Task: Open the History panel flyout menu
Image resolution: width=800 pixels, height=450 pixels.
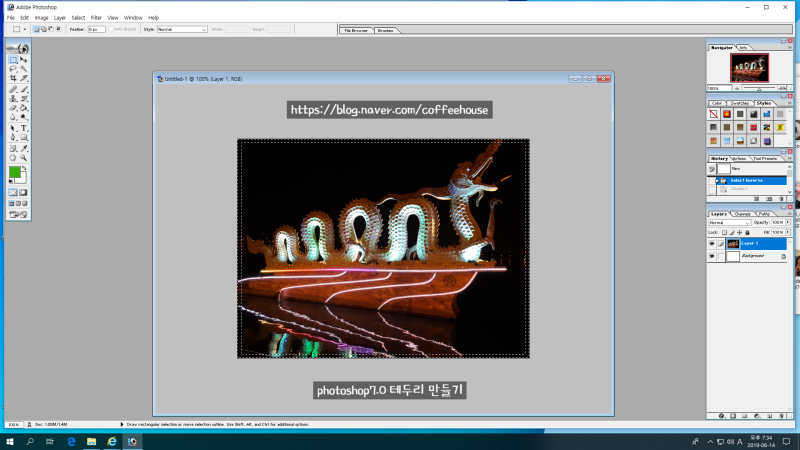Action: pos(790,159)
